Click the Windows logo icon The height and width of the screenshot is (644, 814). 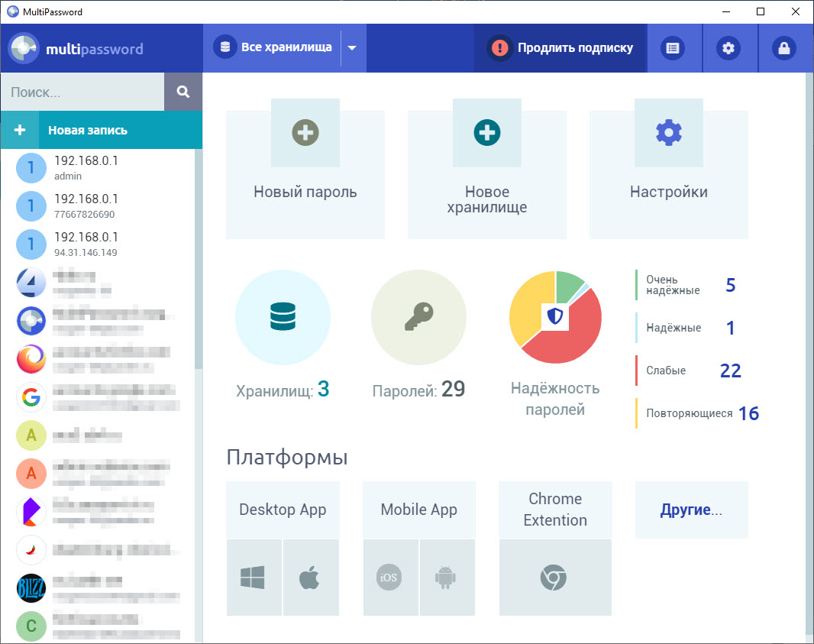[x=254, y=578]
